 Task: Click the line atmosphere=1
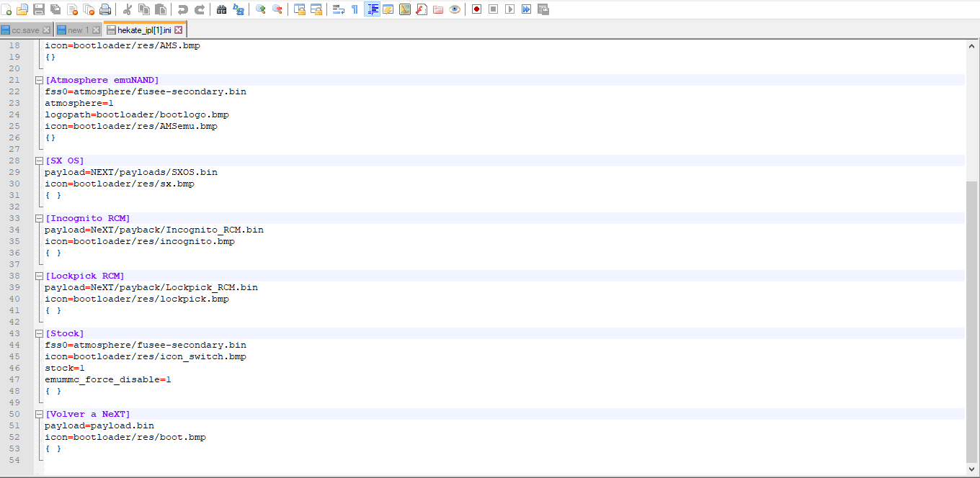tap(79, 104)
